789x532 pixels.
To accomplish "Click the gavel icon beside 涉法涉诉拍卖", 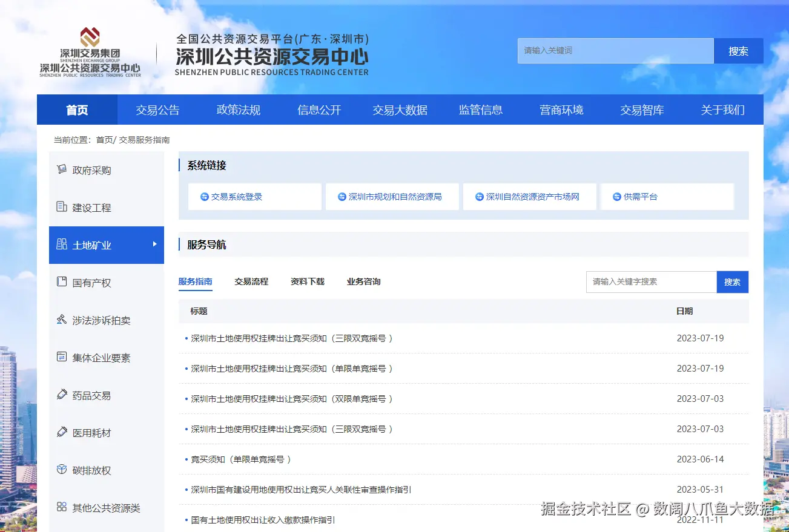I will [61, 320].
